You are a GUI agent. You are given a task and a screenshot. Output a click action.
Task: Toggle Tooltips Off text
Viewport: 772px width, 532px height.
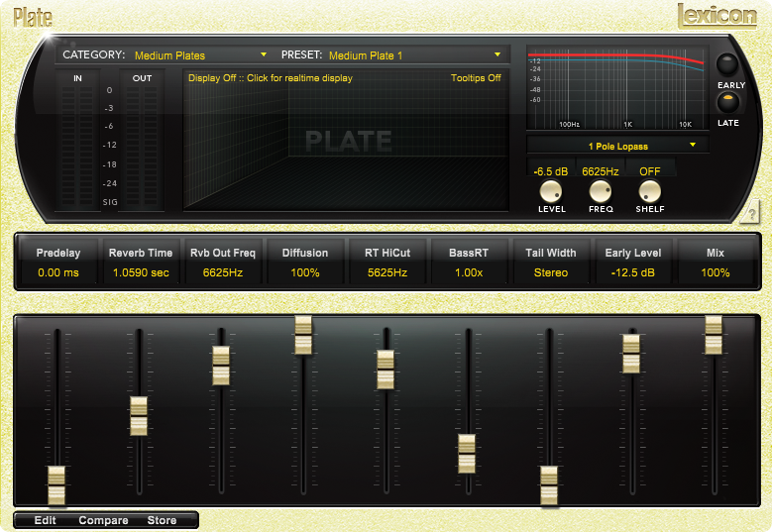[476, 77]
